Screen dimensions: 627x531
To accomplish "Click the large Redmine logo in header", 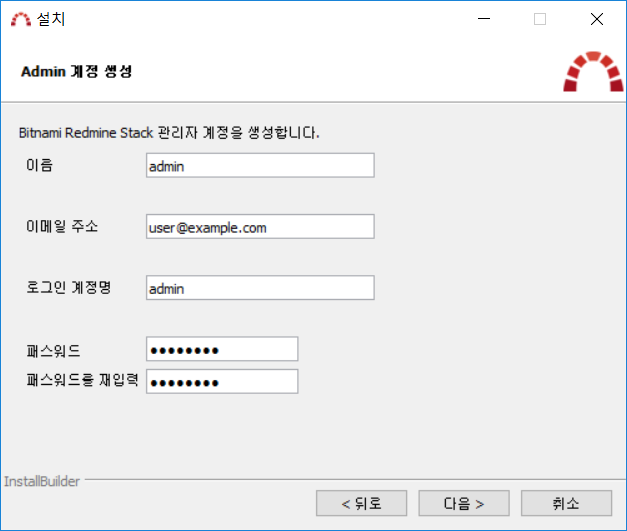I will click(x=593, y=72).
